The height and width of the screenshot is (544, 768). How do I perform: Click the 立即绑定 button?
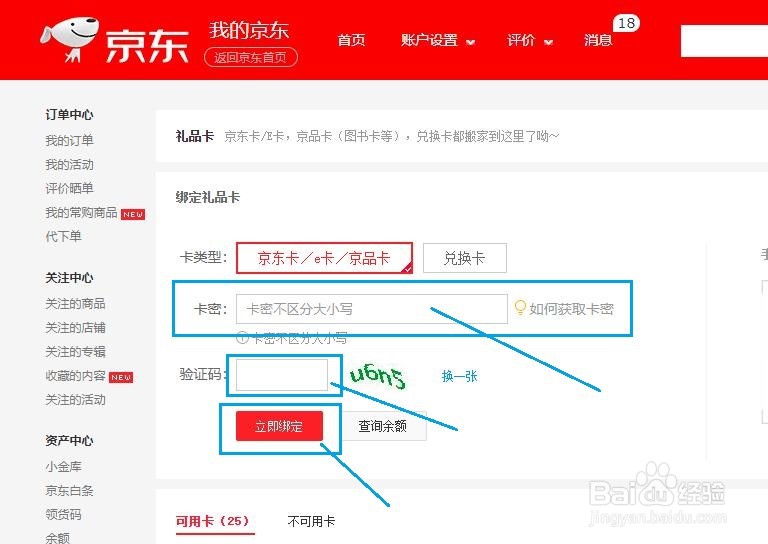point(279,426)
